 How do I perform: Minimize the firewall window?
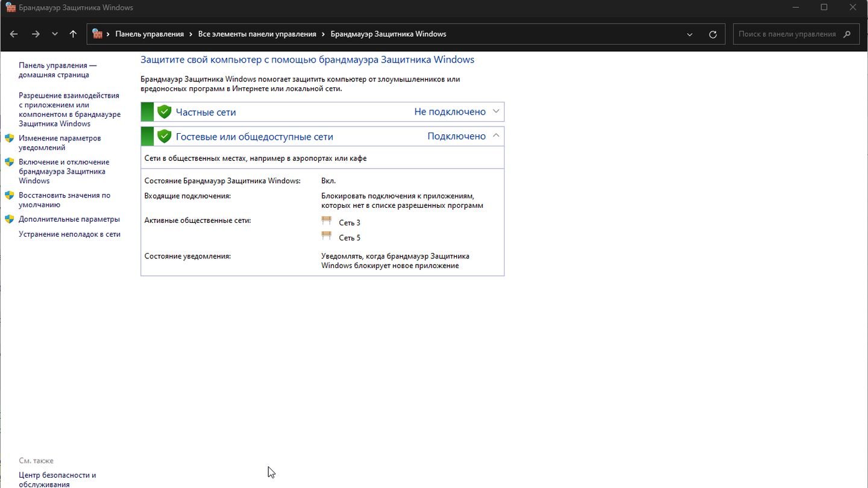(x=796, y=7)
